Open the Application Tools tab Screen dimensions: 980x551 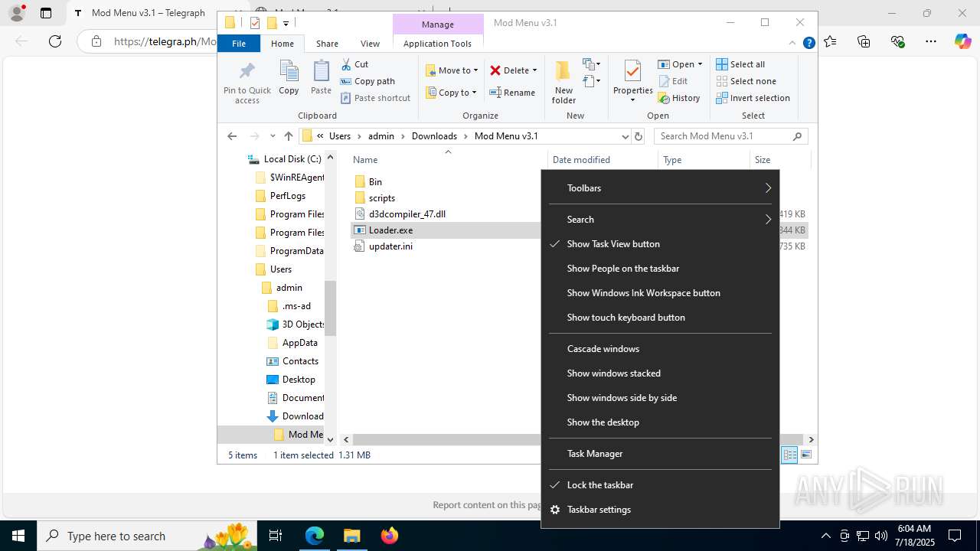[x=437, y=44]
